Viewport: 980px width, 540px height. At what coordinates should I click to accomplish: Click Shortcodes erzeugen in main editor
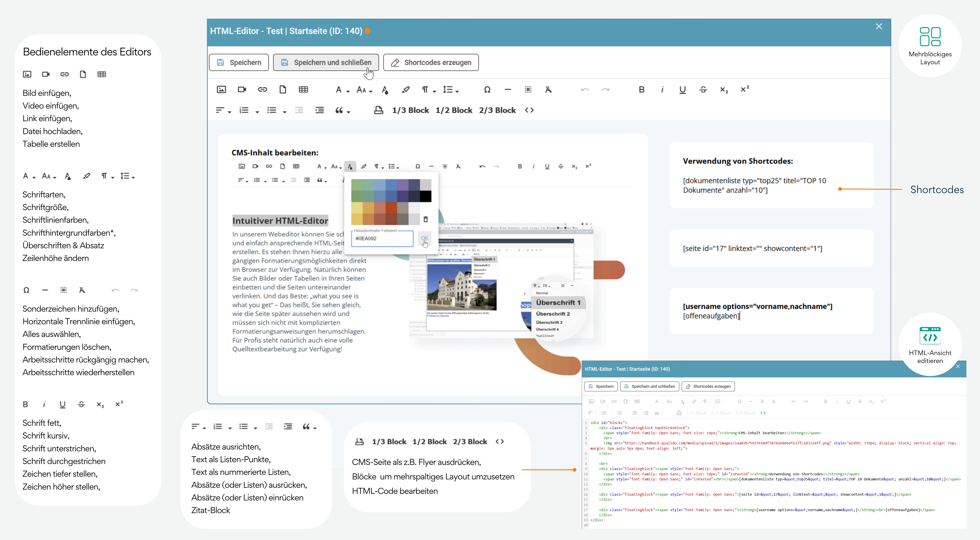[x=431, y=62]
